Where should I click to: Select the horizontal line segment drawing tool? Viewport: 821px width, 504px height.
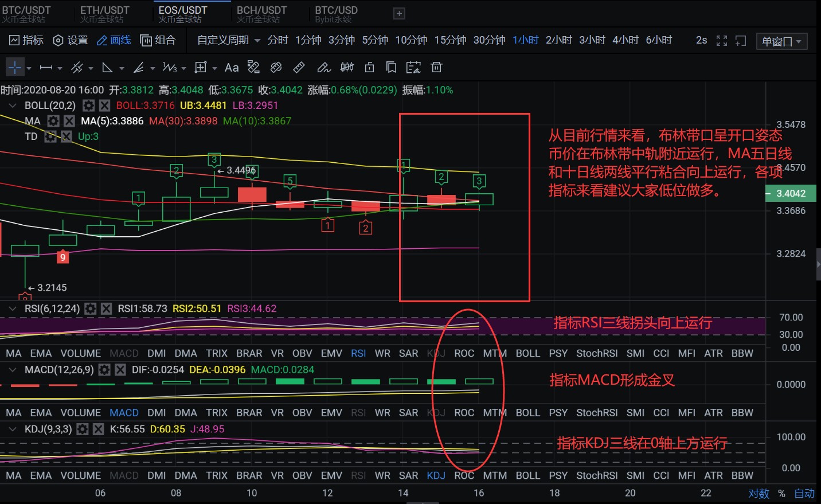(x=46, y=68)
